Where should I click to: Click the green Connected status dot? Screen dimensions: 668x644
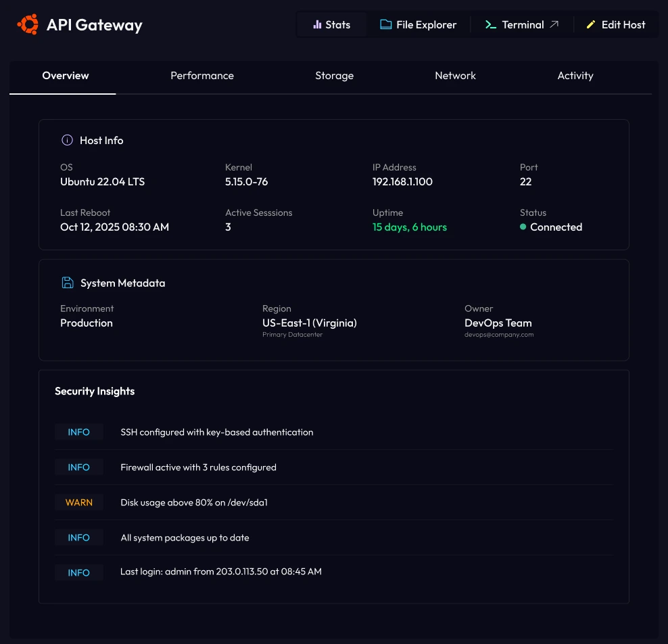(x=523, y=227)
